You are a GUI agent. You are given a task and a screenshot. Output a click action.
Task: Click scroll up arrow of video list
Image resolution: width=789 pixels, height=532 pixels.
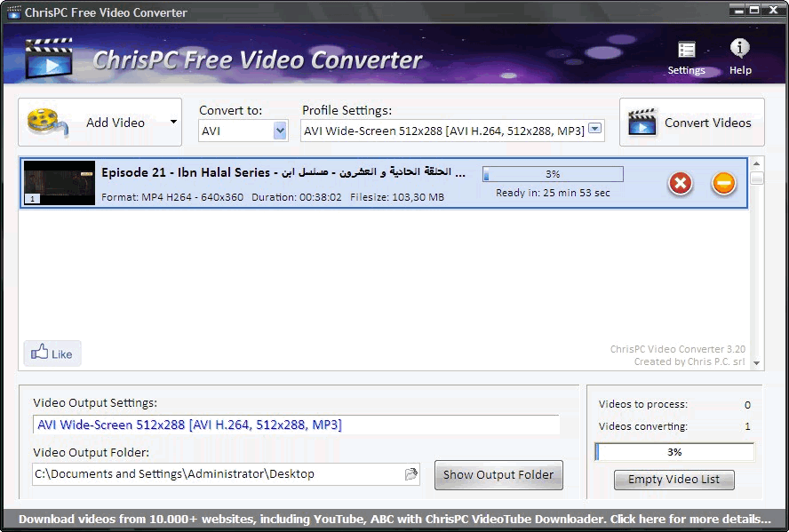tap(756, 164)
